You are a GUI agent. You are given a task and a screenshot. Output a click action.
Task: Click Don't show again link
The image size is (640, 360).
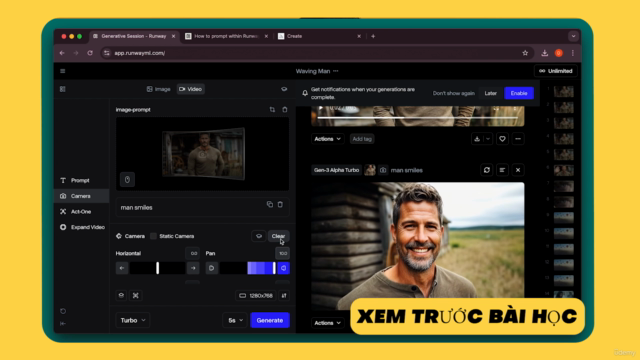pos(453,93)
